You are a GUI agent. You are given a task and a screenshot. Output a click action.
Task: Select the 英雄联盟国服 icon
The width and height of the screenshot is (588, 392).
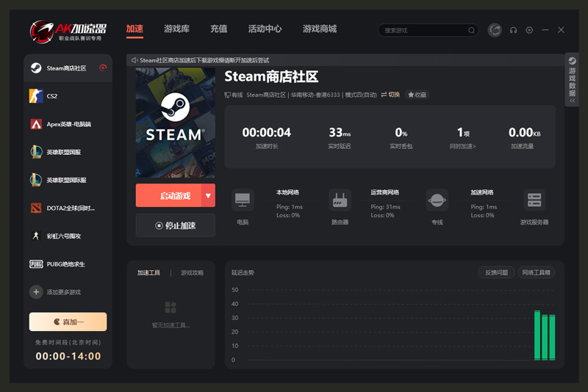36,152
